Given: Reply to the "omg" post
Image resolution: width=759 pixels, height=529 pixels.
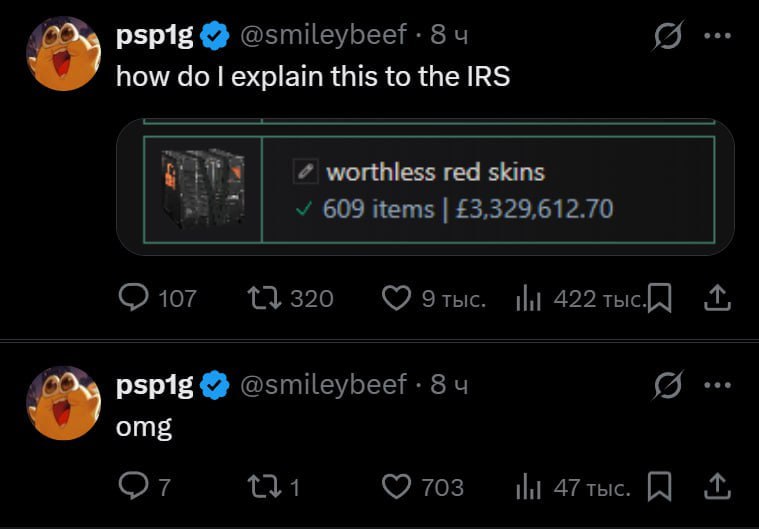Looking at the screenshot, I should 134,487.
